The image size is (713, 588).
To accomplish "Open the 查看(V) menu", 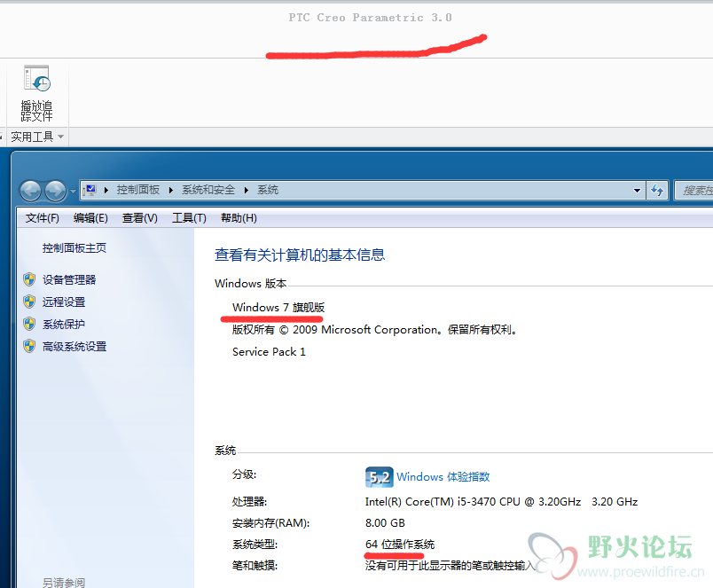I will click(139, 218).
